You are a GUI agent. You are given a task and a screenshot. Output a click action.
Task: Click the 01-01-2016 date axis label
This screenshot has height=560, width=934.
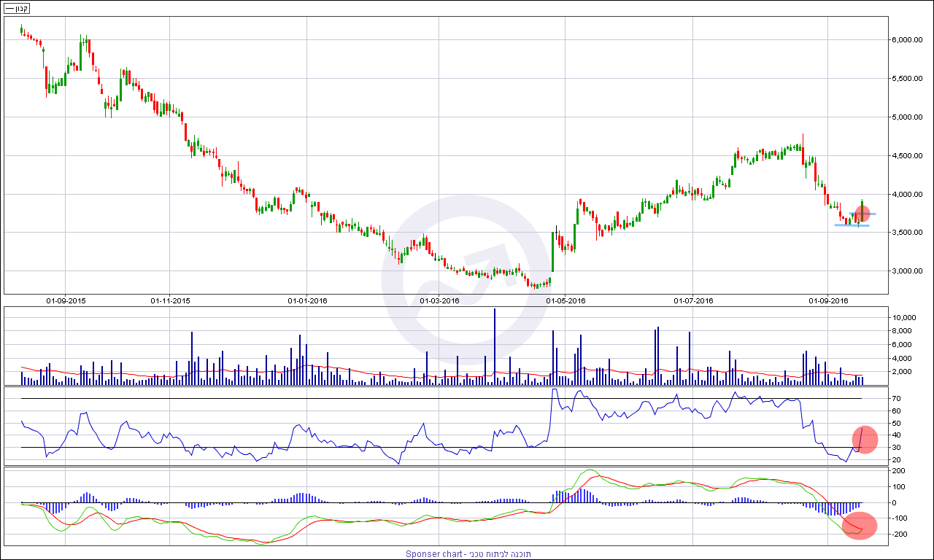click(307, 300)
